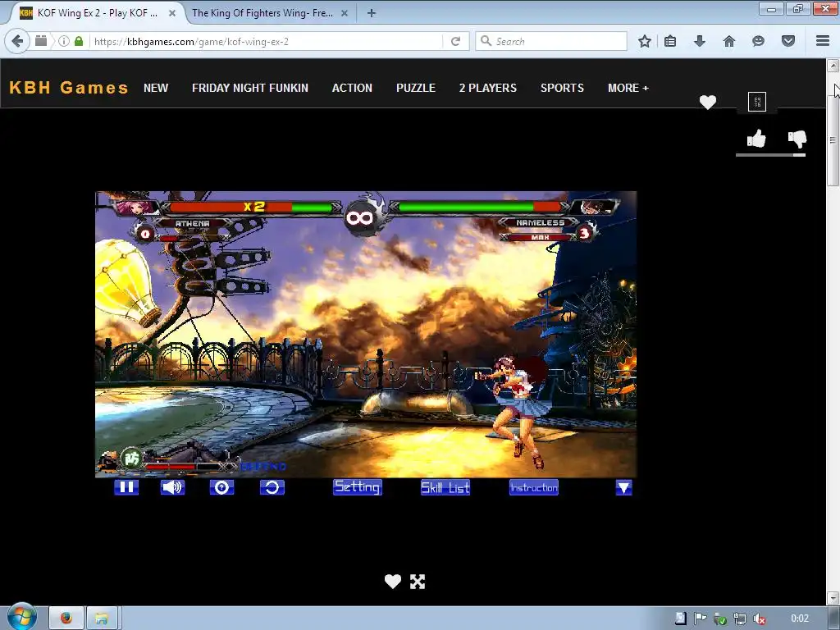This screenshot has height=630, width=840.
Task: Collapse the game control bar with the down triangle
Action: pos(623,487)
